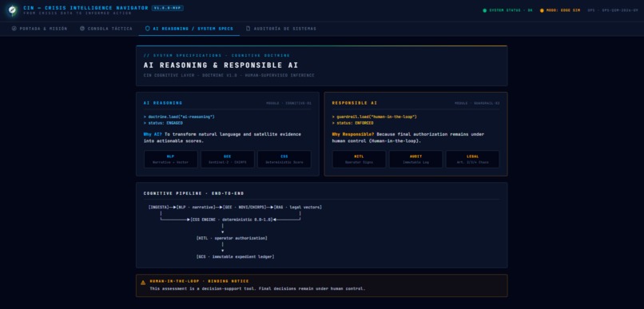Click the OPS session ID text at top right

point(613,10)
